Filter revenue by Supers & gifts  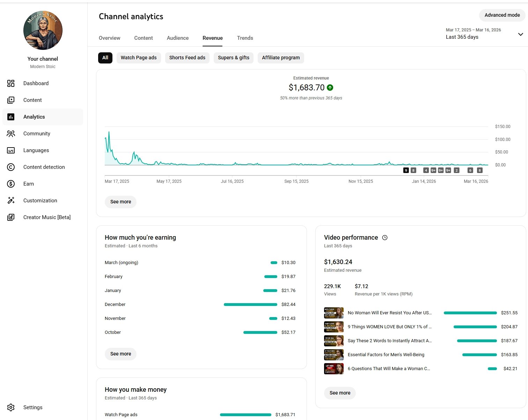[233, 58]
